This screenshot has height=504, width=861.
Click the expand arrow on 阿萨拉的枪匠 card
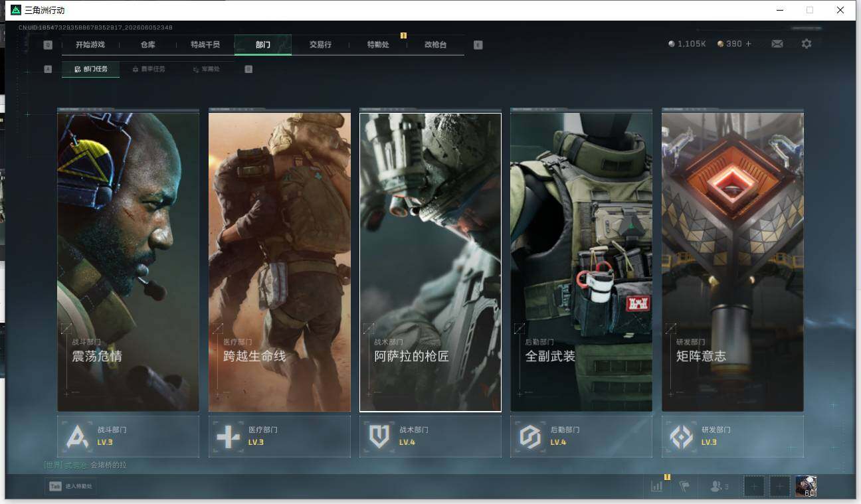coord(369,328)
